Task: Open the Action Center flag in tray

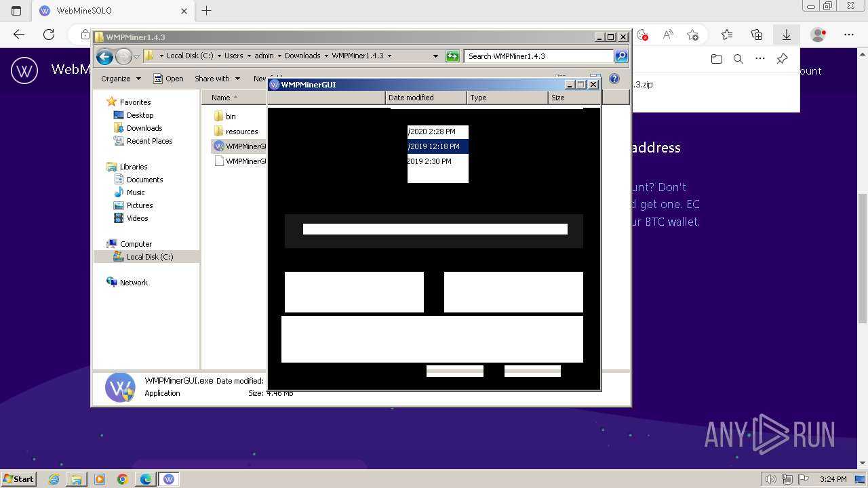Action: coord(804,479)
